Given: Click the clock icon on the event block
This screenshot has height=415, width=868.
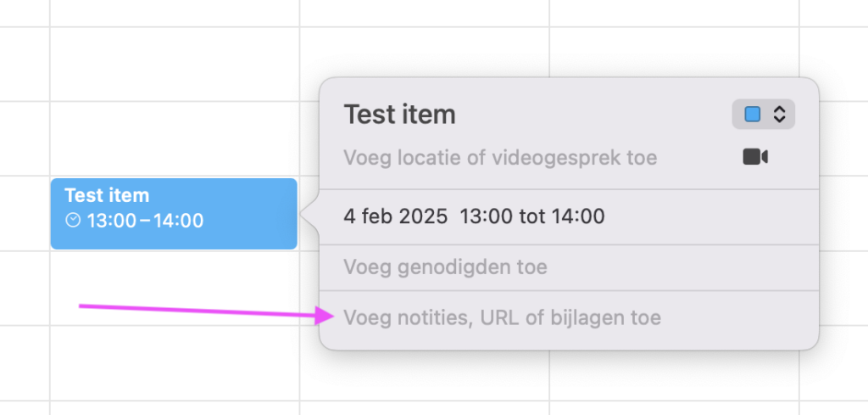Looking at the screenshot, I should (74, 221).
